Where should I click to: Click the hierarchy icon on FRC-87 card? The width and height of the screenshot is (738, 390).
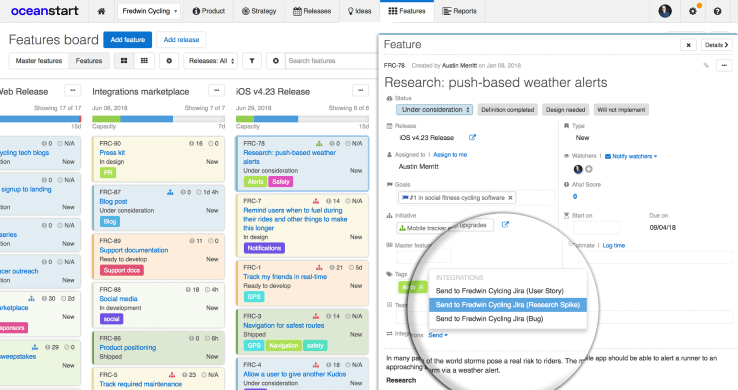point(170,192)
